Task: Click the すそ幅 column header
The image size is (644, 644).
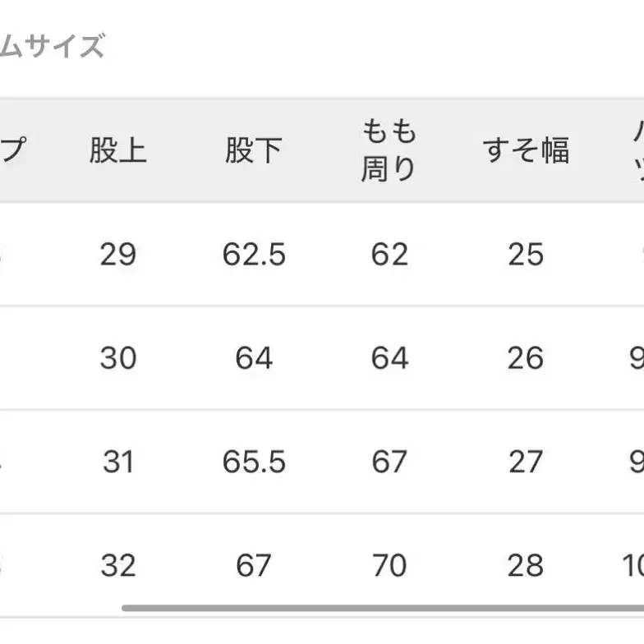Action: 526,150
